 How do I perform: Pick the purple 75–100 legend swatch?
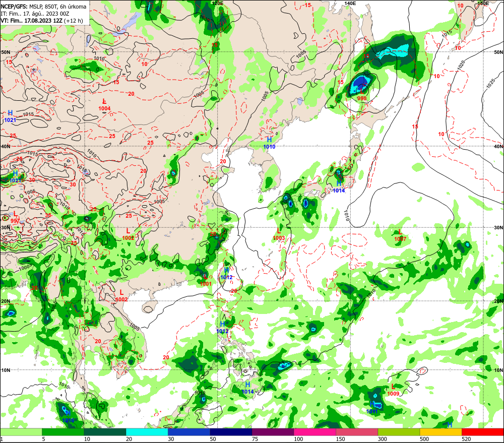click(273, 432)
